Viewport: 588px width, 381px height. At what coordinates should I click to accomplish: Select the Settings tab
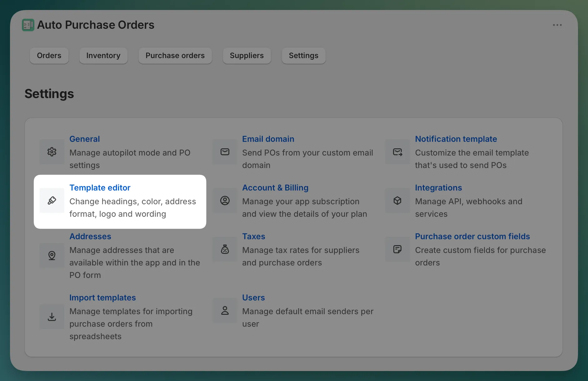pos(304,56)
